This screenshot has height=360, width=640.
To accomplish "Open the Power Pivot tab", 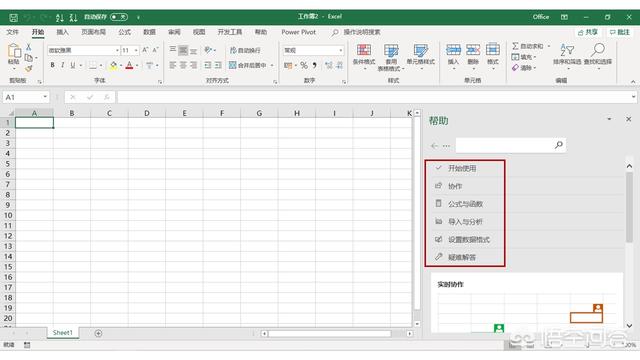I will (x=298, y=32).
